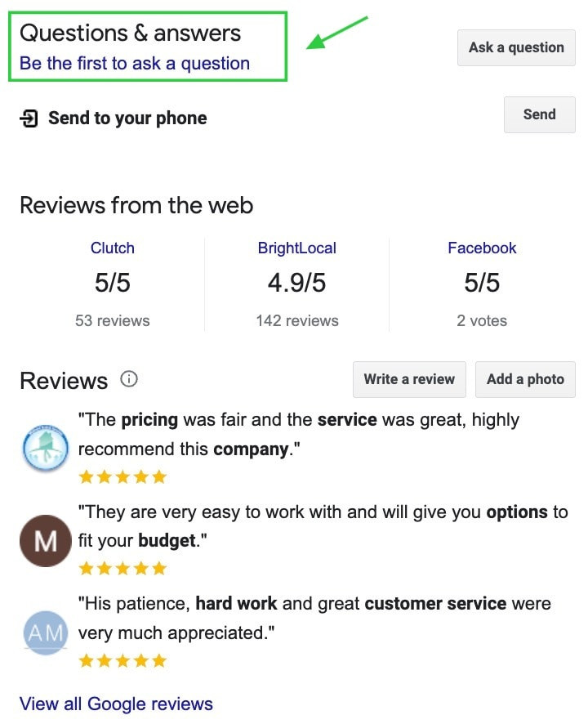Open View all Google reviews link

[116, 704]
